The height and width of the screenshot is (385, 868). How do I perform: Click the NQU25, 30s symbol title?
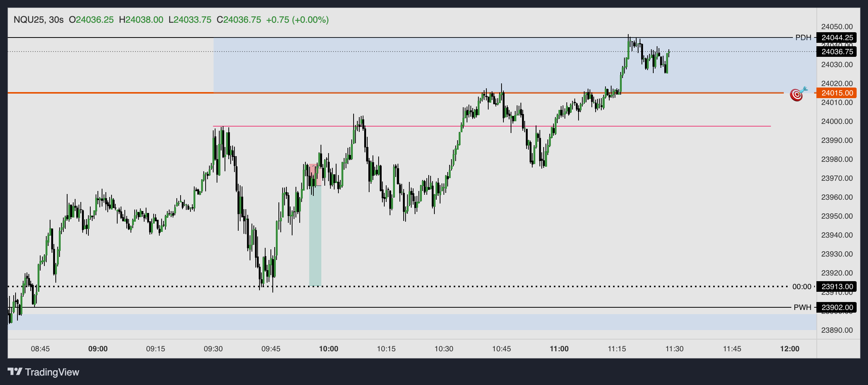38,20
